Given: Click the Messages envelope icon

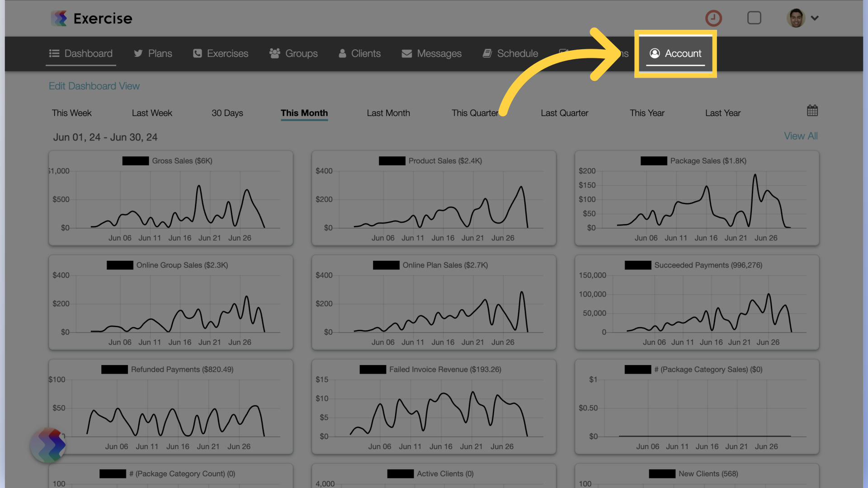Looking at the screenshot, I should click(406, 54).
